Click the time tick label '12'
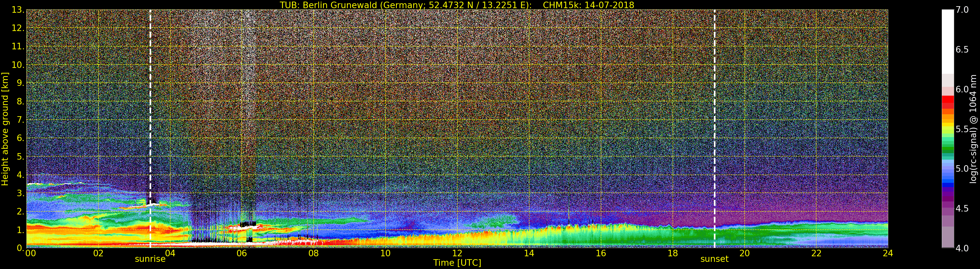This screenshot has height=269, width=980. 457,253
